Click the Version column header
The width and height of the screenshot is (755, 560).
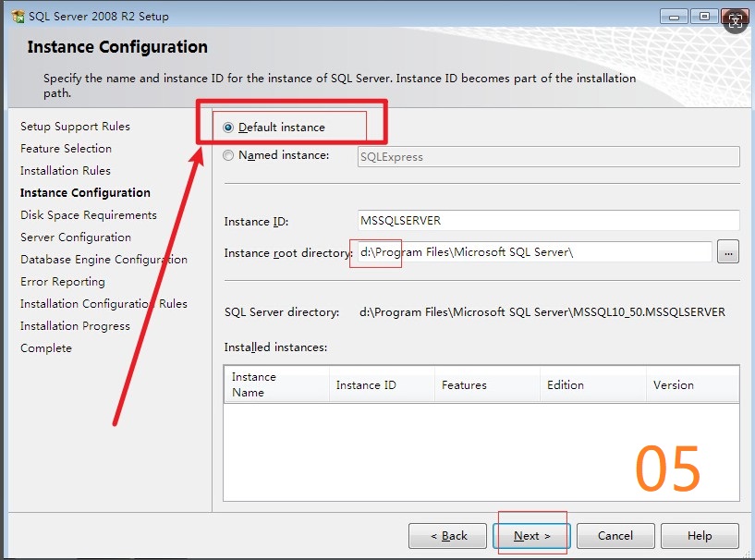(691, 384)
